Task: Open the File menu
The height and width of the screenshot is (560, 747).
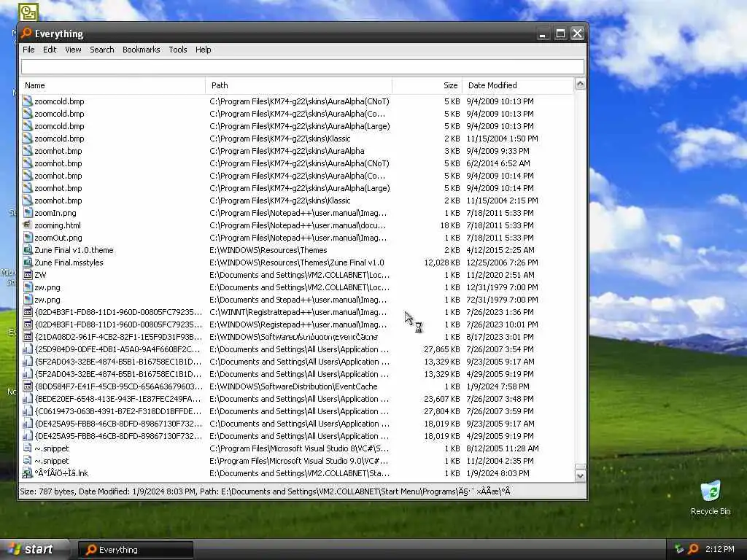Action: click(28, 50)
